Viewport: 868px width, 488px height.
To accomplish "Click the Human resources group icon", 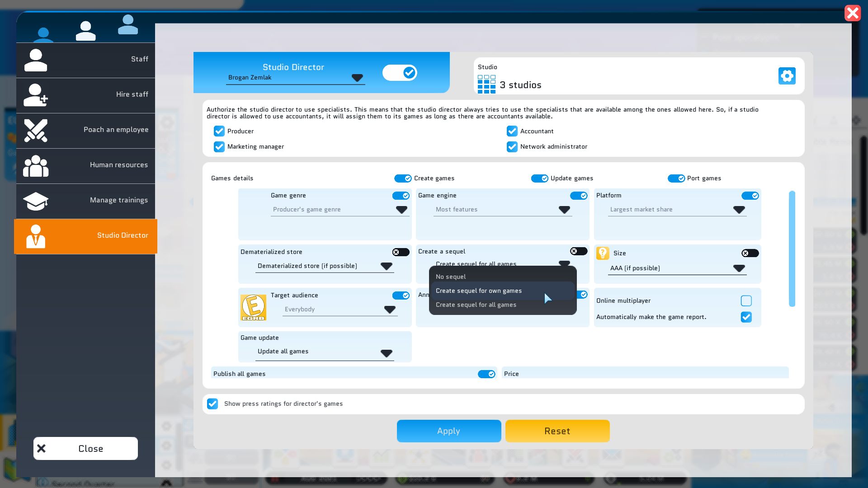I will point(36,166).
